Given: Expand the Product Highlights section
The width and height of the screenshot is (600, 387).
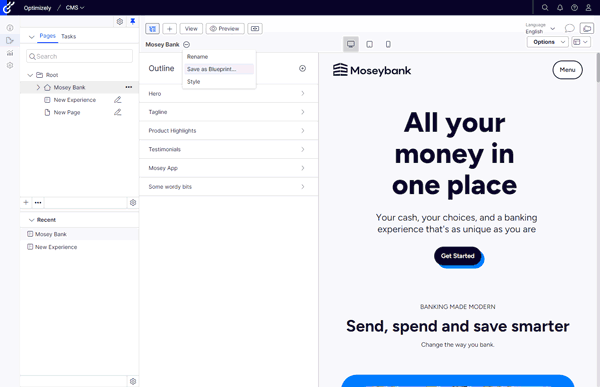Looking at the screenshot, I should (228, 131).
